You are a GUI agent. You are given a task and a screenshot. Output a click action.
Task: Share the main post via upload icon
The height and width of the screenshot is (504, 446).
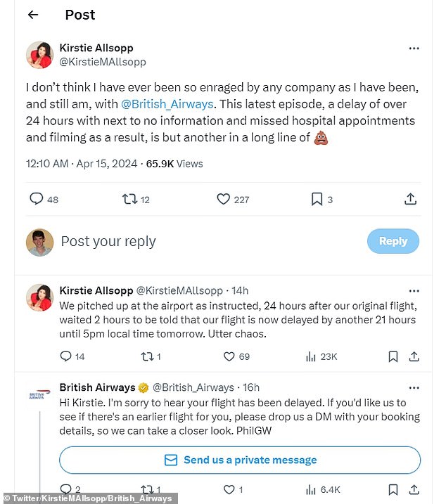[411, 199]
